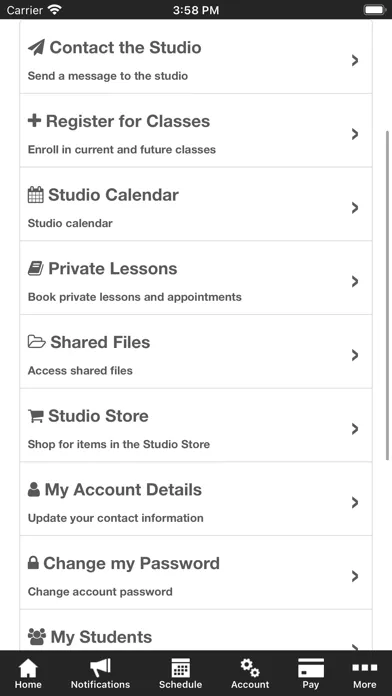Switch to the Schedule tab
392x696 pixels.
coord(180,674)
